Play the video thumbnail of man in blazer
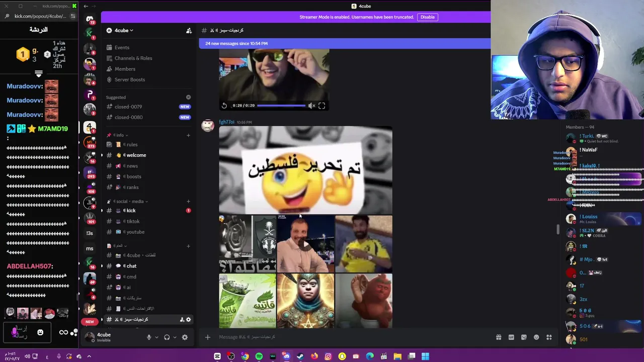644x362 pixels. click(305, 244)
